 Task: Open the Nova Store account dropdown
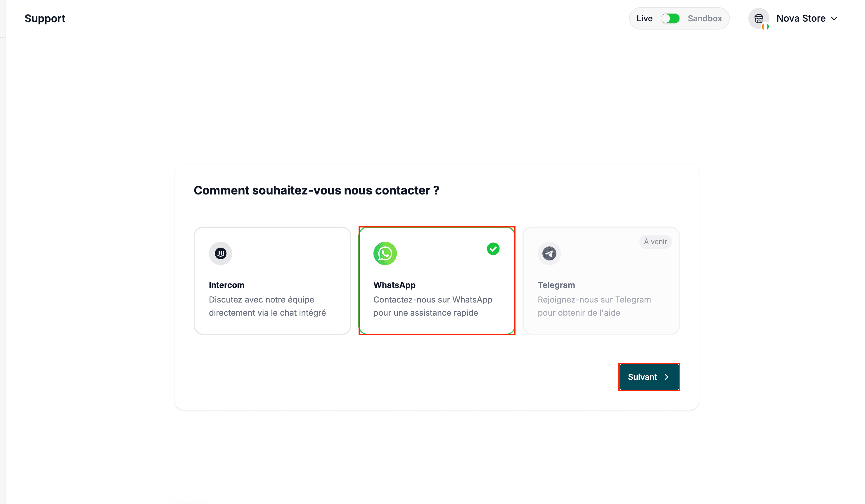793,18
